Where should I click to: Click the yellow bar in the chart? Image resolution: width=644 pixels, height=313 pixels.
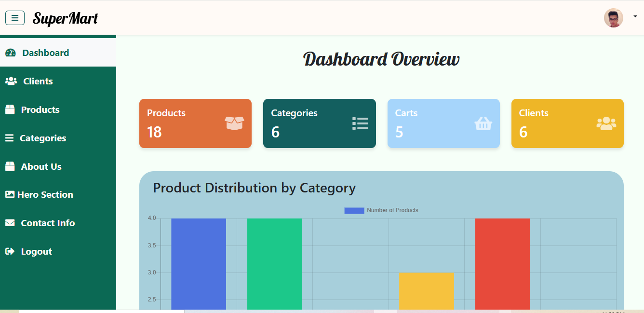tap(426, 290)
